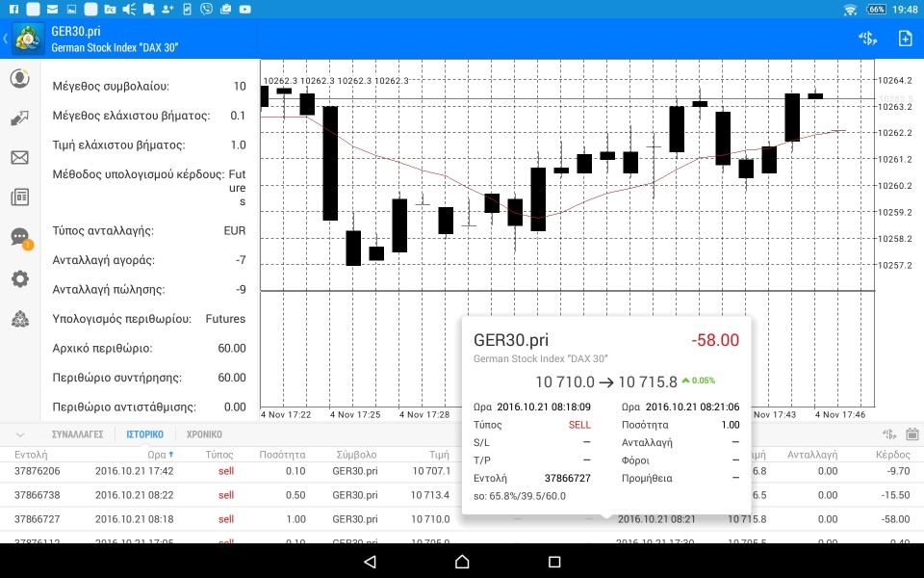Tap the Android recent apps button

(554, 562)
